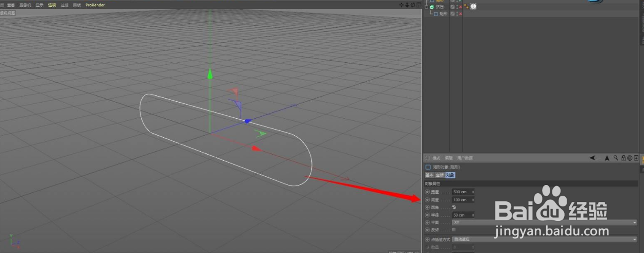The width and height of the screenshot is (644, 253).
Task: Click the 对象属性 section header
Action: point(531,184)
